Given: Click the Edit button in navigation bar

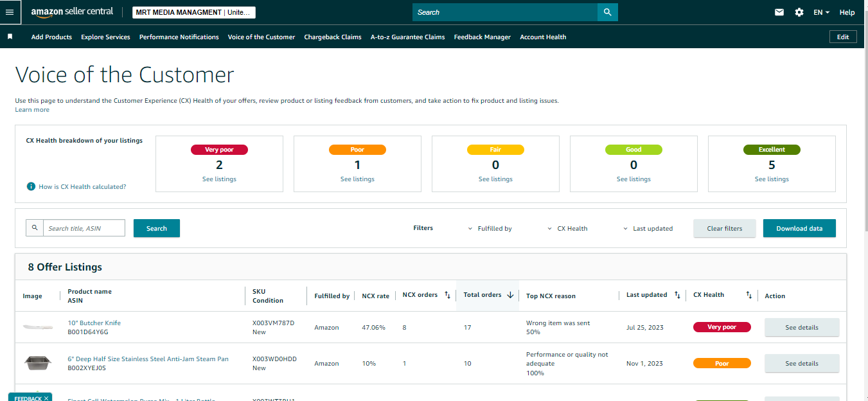Looking at the screenshot, I should 843,37.
